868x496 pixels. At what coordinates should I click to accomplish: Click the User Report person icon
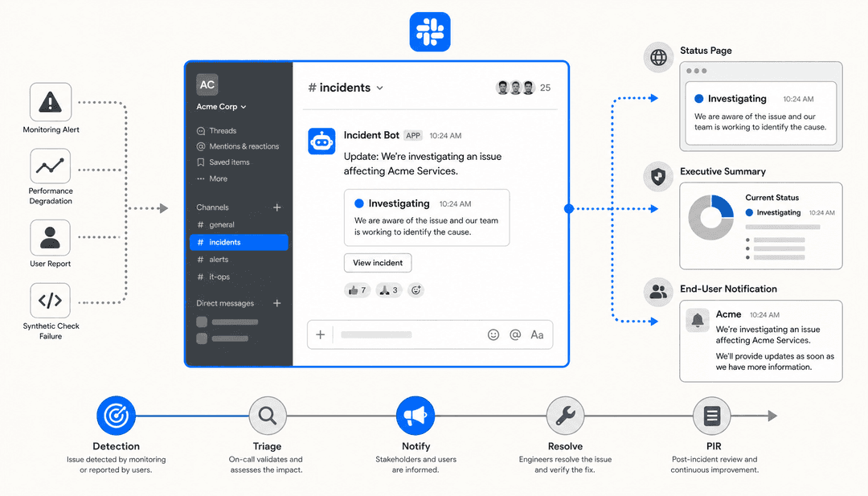click(x=51, y=237)
